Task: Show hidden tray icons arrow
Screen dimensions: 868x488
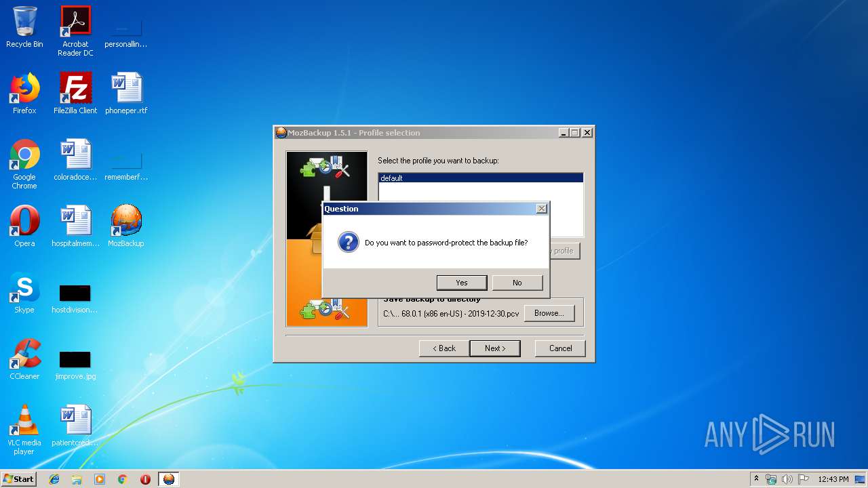Action: click(756, 479)
